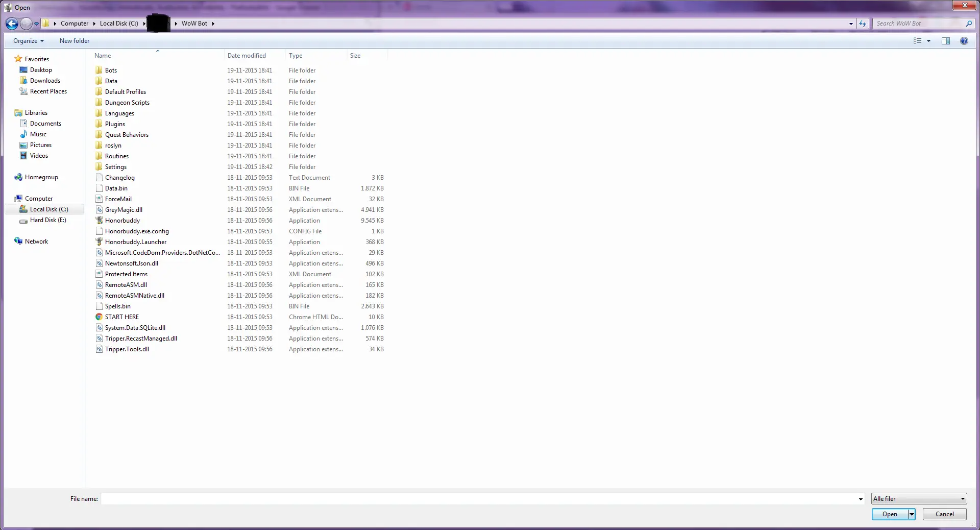The width and height of the screenshot is (980, 530).
Task: Click the Search WoW Bot field
Action: click(919, 23)
